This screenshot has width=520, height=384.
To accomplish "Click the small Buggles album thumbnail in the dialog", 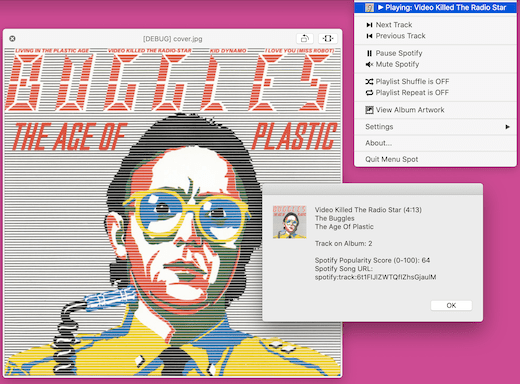I will [289, 222].
